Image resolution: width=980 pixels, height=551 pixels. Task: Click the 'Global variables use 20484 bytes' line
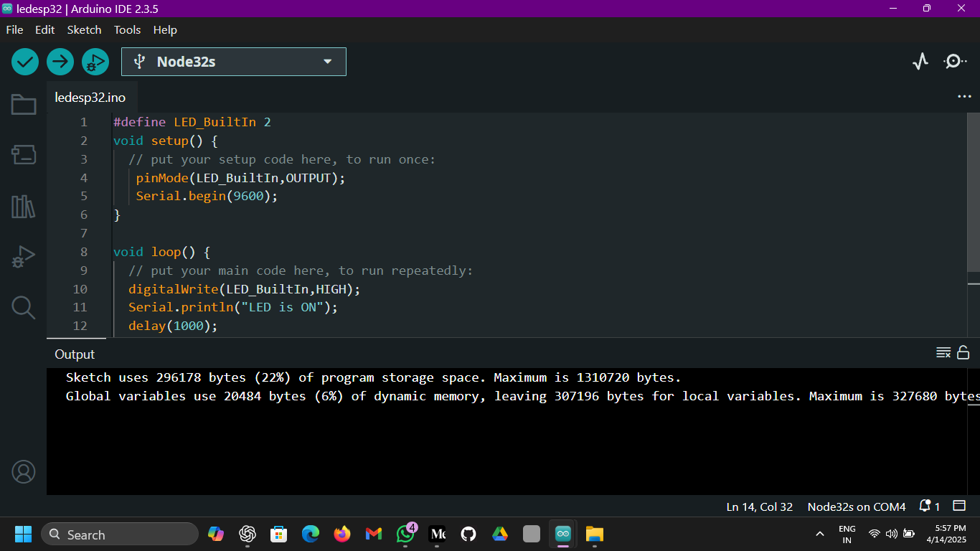click(x=522, y=396)
